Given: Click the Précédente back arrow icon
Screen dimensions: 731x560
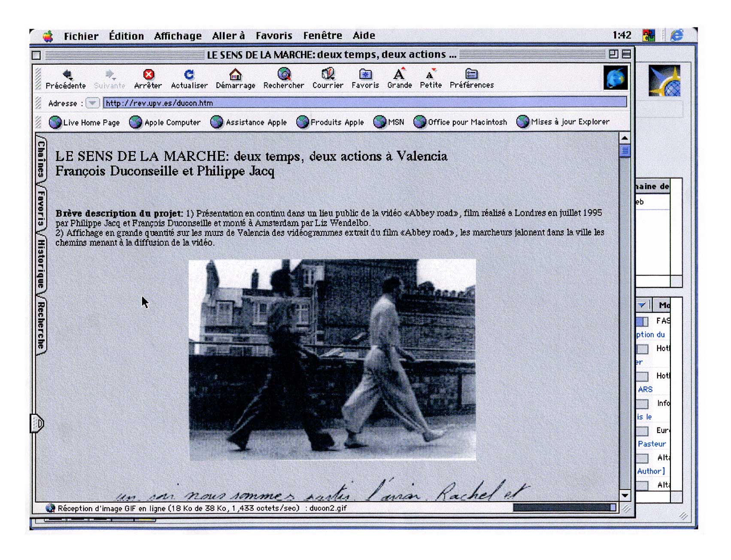Looking at the screenshot, I should (67, 75).
